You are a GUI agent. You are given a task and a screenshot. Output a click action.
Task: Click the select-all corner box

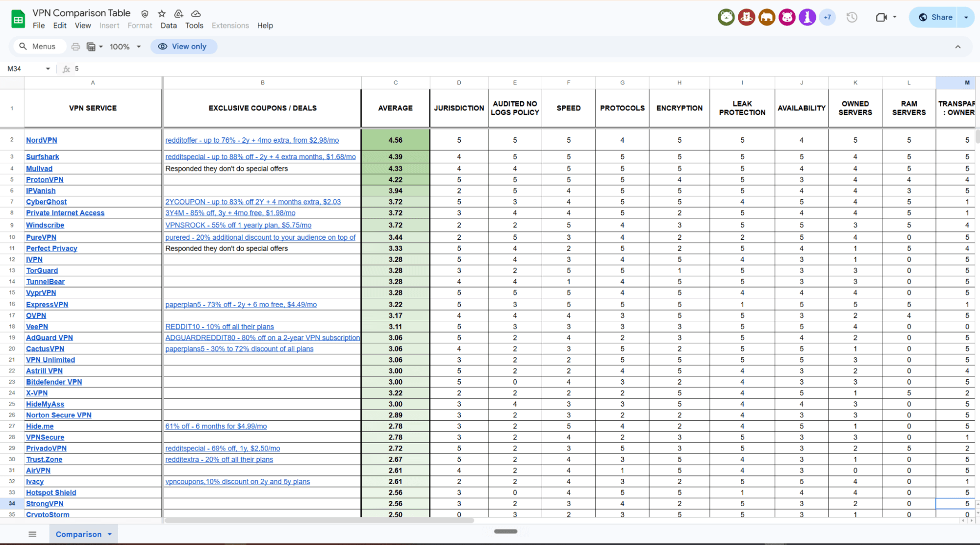pyautogui.click(x=12, y=82)
